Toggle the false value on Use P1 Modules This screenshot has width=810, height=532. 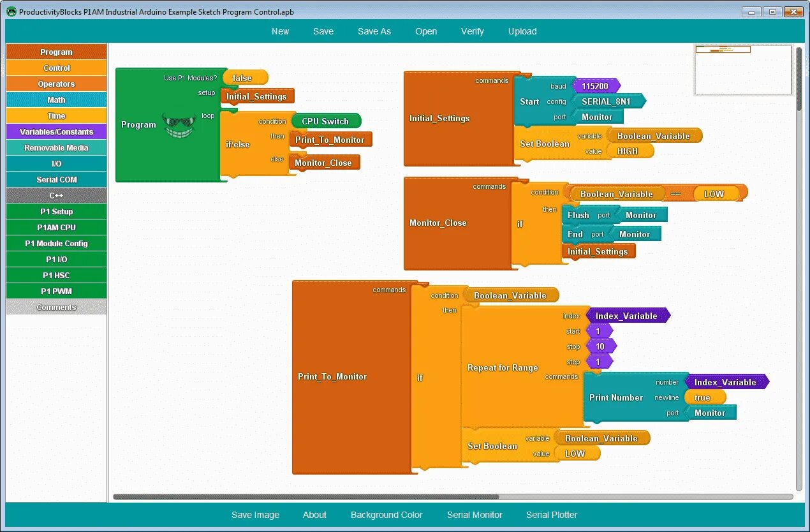pyautogui.click(x=244, y=78)
